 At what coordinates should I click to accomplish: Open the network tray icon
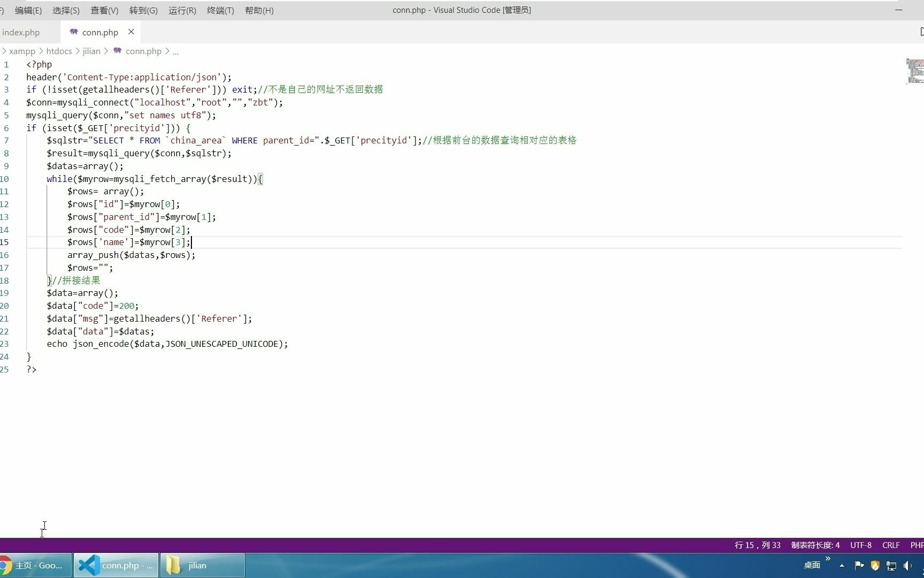891,566
